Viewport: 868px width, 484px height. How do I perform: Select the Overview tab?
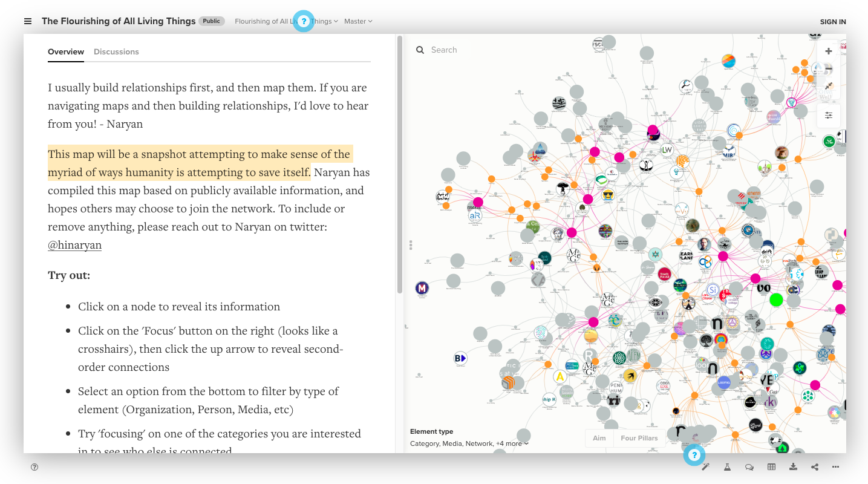(66, 52)
